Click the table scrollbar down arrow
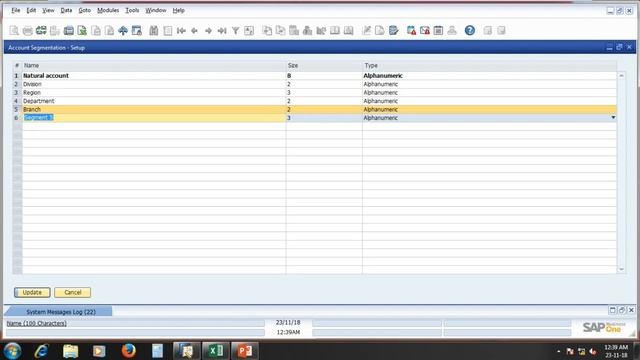Viewport: 640px width, 360px height. (x=621, y=269)
